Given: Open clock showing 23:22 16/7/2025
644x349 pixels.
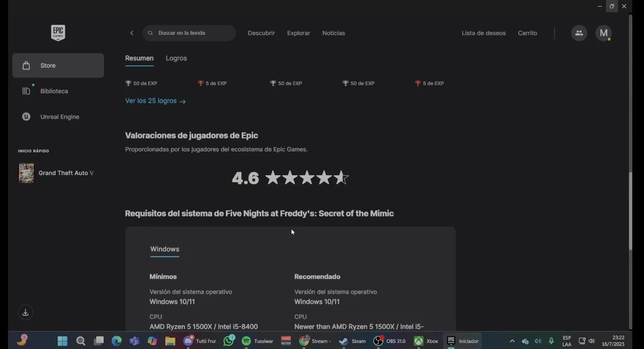Looking at the screenshot, I should (x=613, y=341).
